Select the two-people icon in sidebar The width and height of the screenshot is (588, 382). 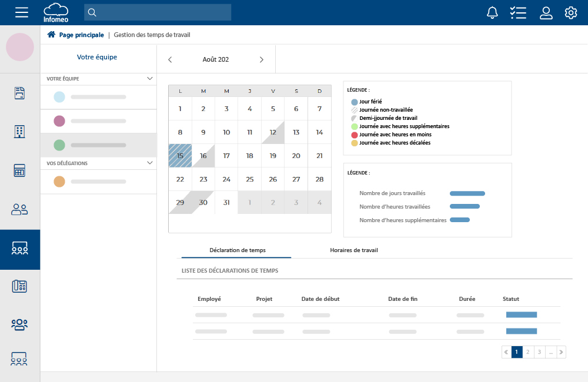[20, 209]
